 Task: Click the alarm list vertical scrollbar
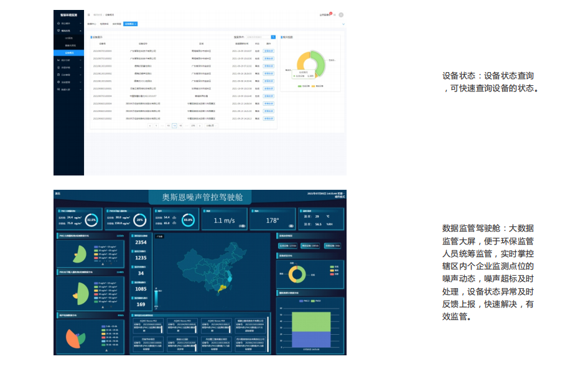[x=268, y=335]
